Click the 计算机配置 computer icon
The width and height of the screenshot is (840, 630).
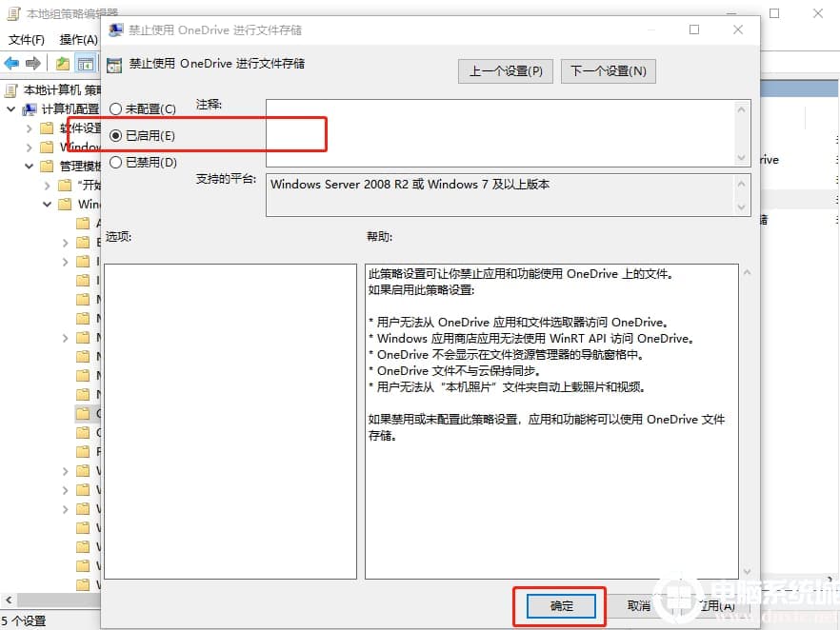point(30,109)
